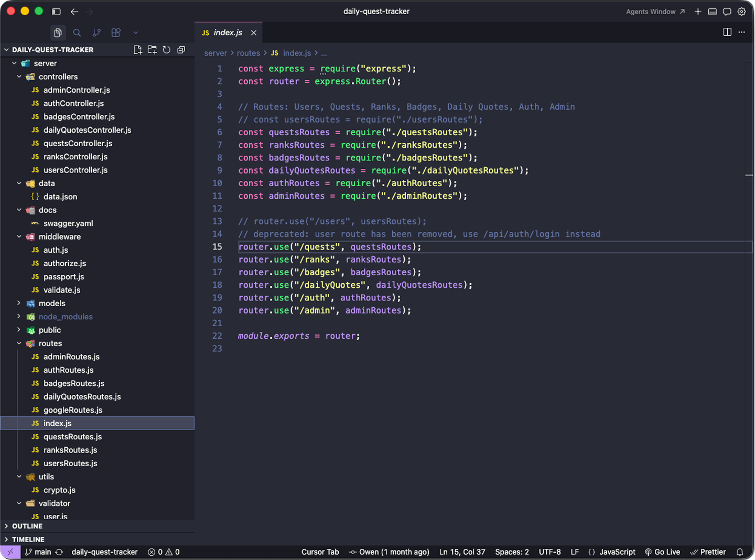Expand the OUTLINE section
755x560 pixels.
pos(27,526)
